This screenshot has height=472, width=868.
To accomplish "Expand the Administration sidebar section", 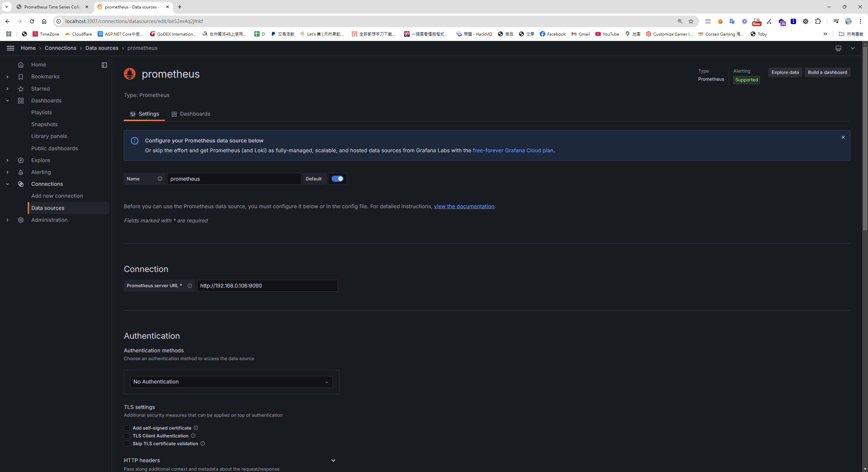I will pos(7,220).
